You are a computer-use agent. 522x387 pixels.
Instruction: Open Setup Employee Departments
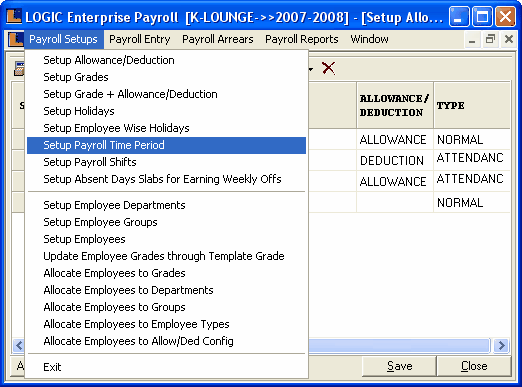click(166, 205)
